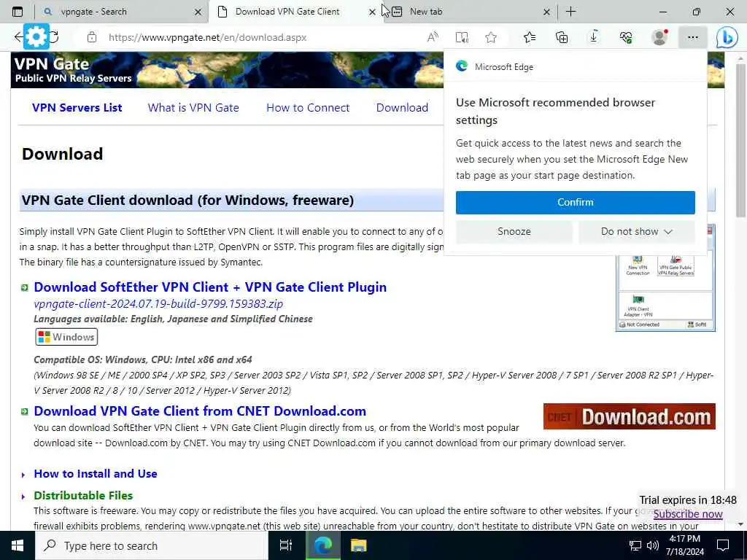Open Download VPN Gate Client from CNET link
Image resolution: width=747 pixels, height=560 pixels.
200,411
